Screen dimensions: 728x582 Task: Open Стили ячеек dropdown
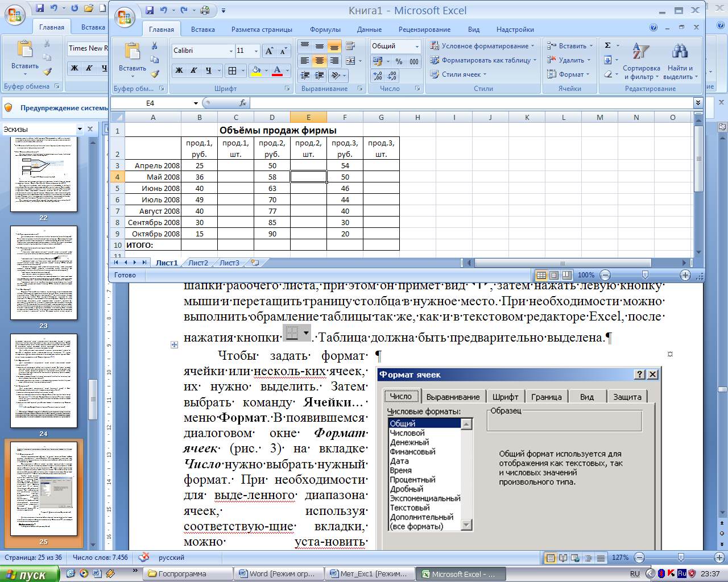click(458, 74)
